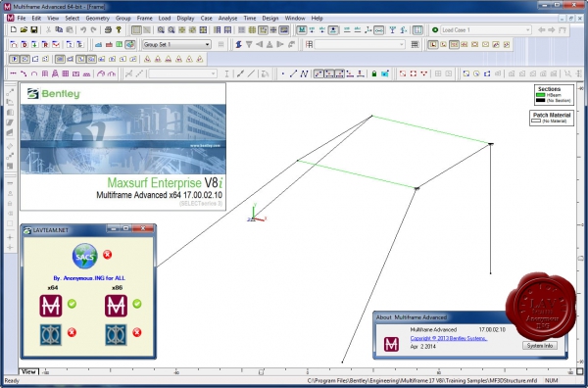Toggle the green check beside x86 Multiframe
The image size is (588, 388).
click(x=137, y=304)
